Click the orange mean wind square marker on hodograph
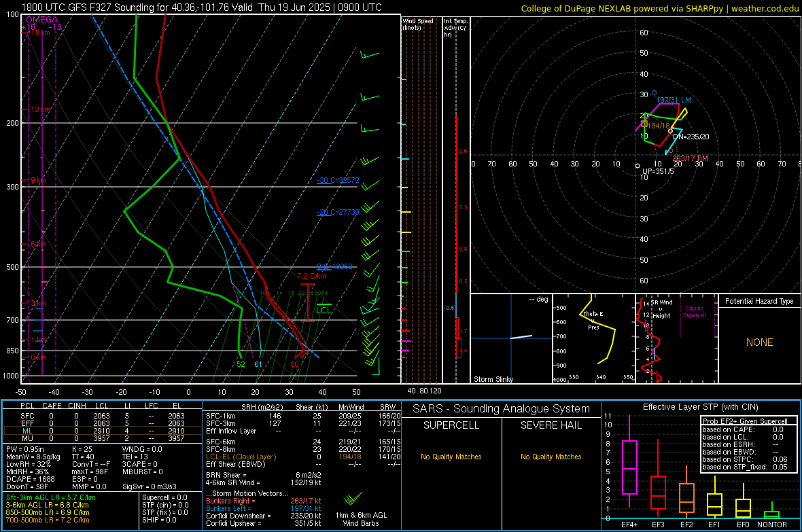 coord(644,124)
